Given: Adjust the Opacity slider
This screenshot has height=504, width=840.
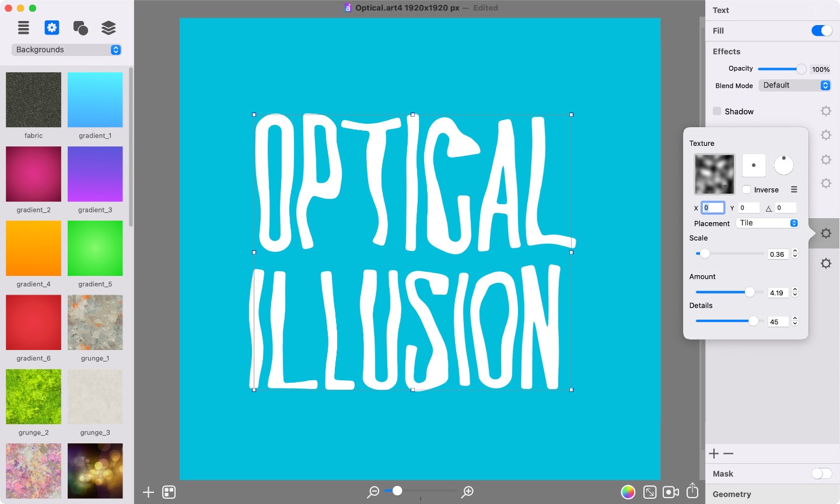Looking at the screenshot, I should coord(782,69).
